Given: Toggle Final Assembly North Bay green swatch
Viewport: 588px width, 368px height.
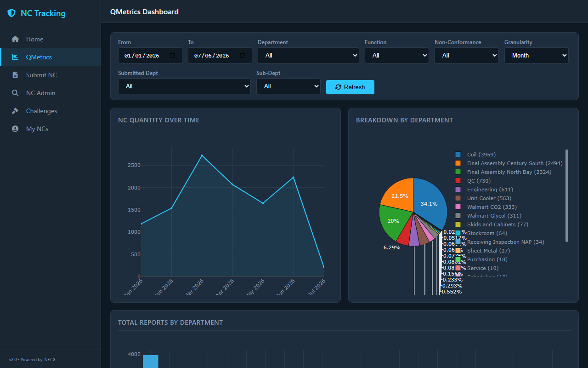Looking at the screenshot, I should tap(458, 172).
